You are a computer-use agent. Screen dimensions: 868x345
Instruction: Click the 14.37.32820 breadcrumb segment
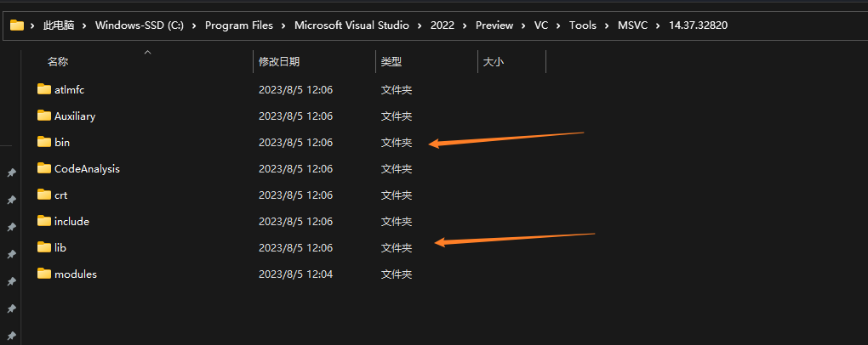point(698,25)
